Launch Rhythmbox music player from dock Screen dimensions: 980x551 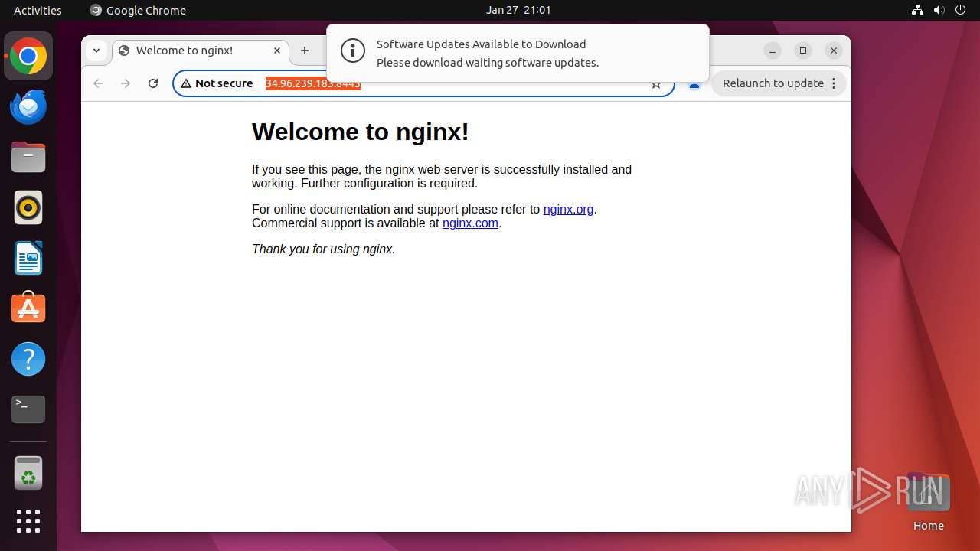click(28, 207)
